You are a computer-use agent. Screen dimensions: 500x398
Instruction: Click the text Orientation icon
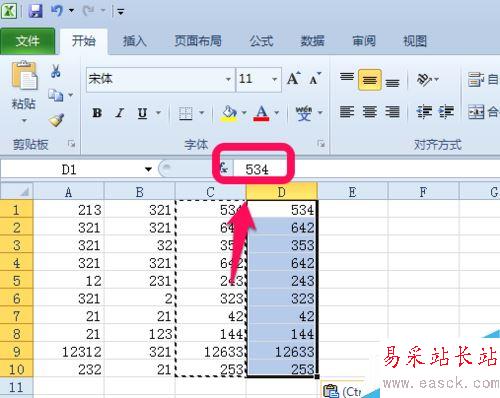pos(424,79)
